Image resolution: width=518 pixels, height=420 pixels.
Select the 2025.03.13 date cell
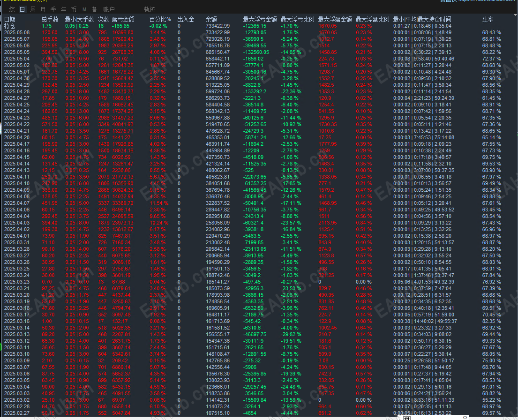17,334
